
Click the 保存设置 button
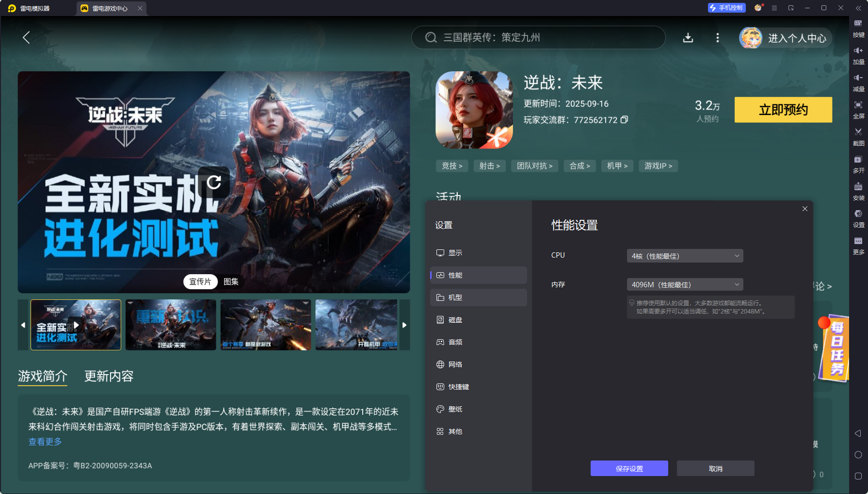pos(629,468)
